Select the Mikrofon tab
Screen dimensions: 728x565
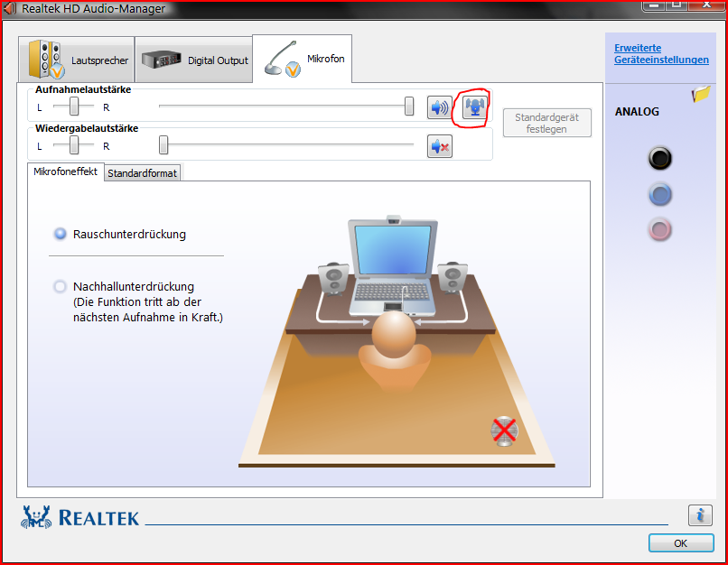[303, 59]
